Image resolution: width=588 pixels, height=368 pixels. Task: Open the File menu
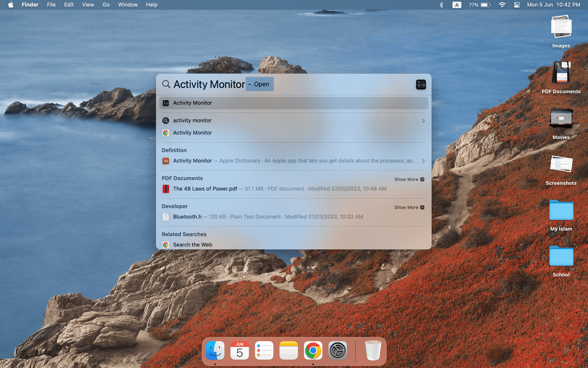51,5
